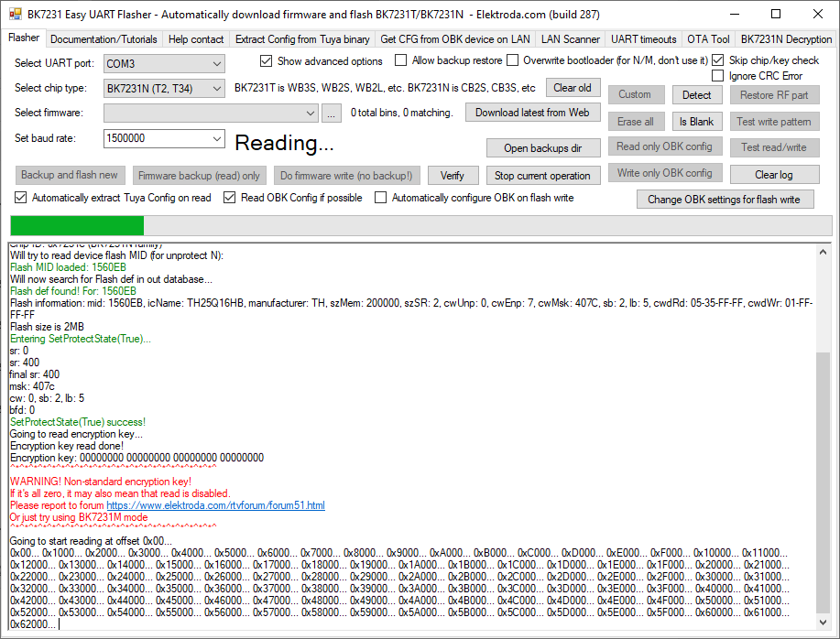Switch to Documentation/Tutorials tab
This screenshot has width=840, height=639.
click(x=104, y=39)
